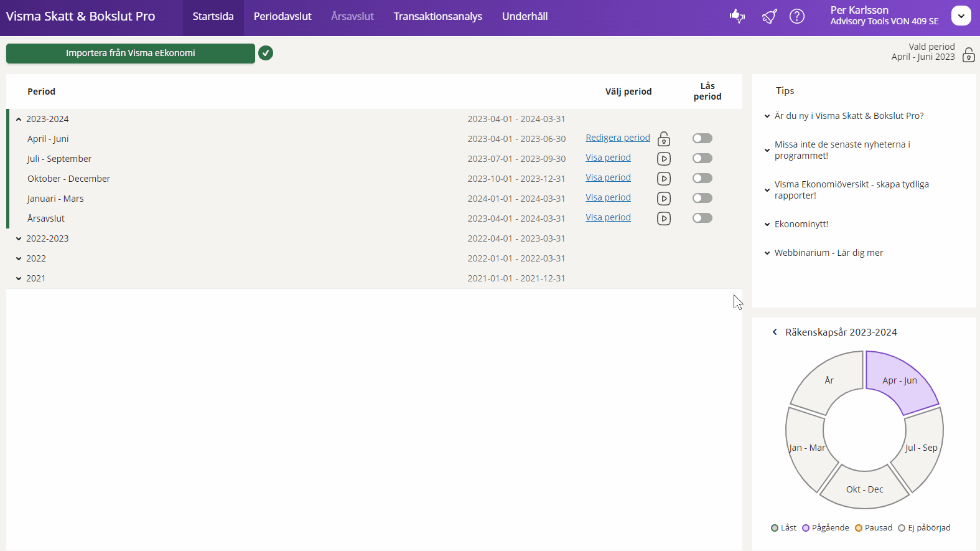Switch to the Periodavslut tab
980x551 pixels.
pos(282,16)
